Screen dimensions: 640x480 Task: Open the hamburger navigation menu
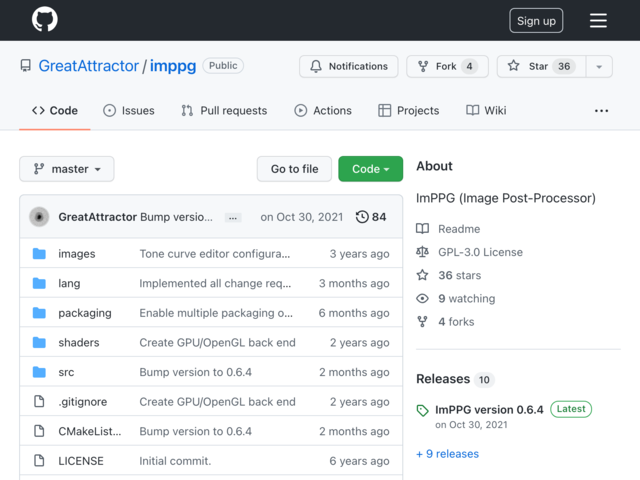tap(598, 20)
